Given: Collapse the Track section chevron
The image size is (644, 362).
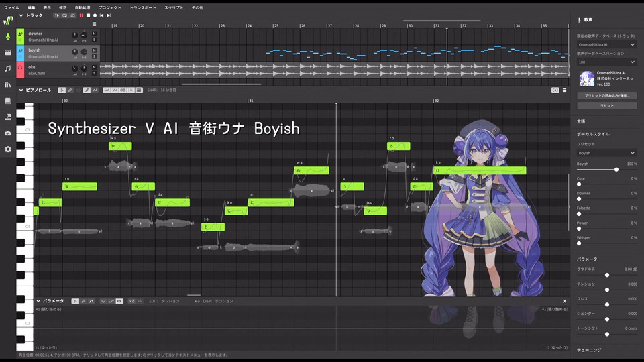Looking at the screenshot, I should pos(21,15).
